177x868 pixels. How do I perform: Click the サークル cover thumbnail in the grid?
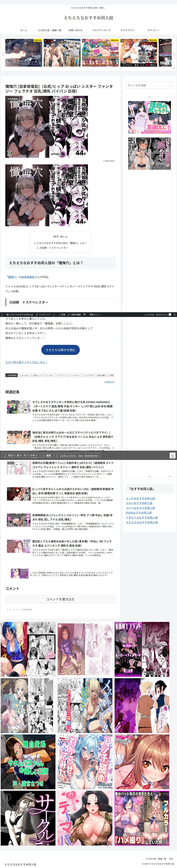pos(28,818)
